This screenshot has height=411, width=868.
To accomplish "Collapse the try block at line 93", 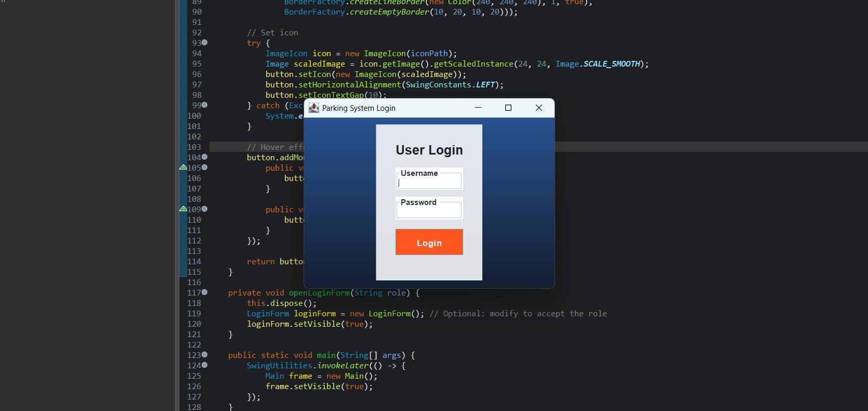I will 205,43.
